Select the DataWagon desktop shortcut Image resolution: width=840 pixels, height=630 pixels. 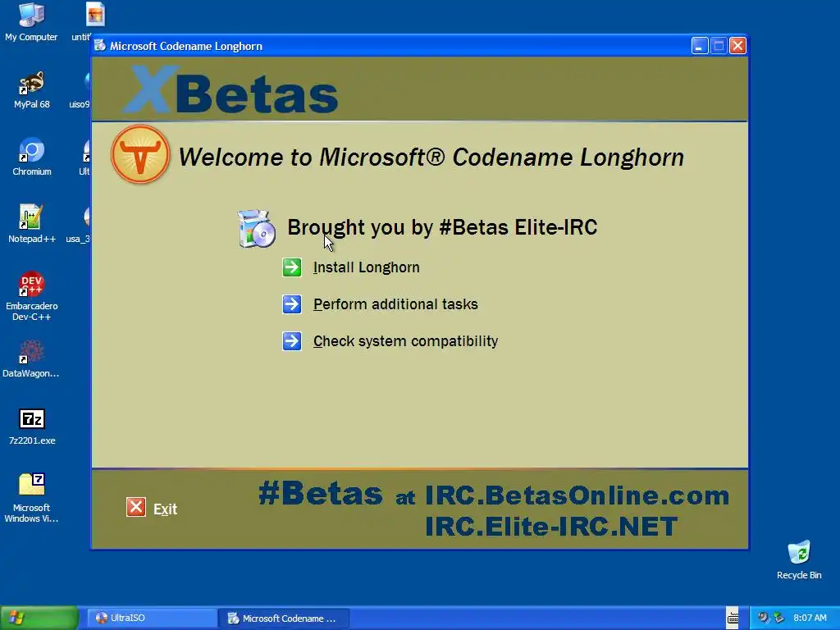pyautogui.click(x=31, y=359)
